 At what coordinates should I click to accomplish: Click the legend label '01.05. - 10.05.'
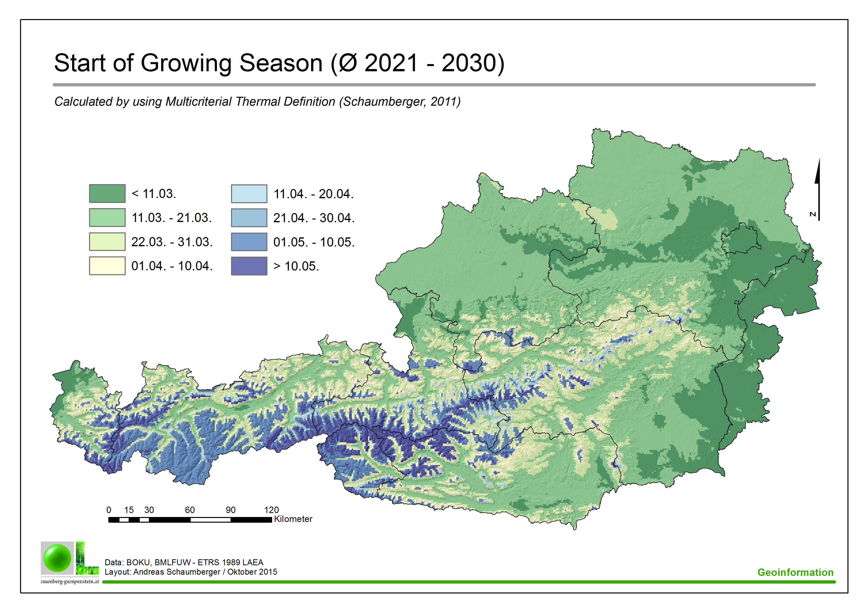coord(314,242)
